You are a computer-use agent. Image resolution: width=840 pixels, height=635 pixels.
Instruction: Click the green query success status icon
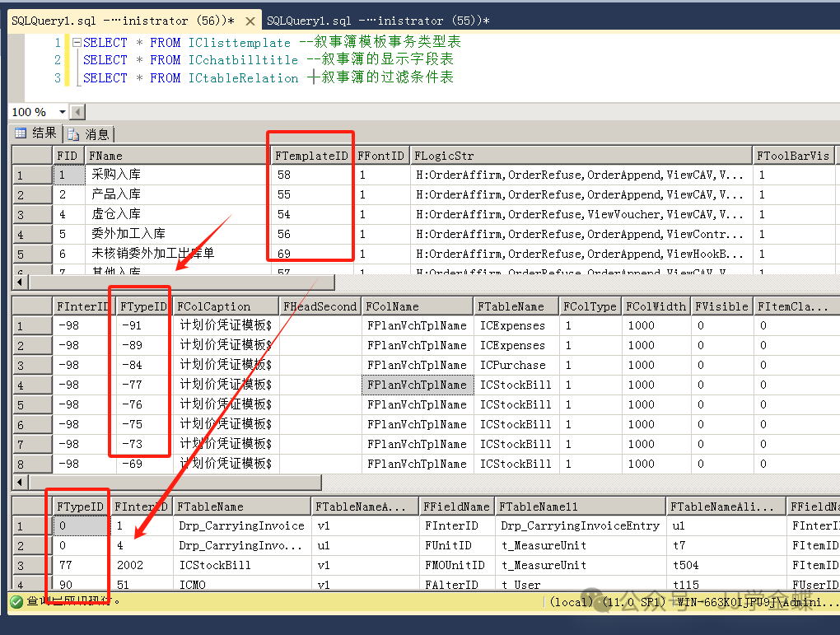pos(16,601)
